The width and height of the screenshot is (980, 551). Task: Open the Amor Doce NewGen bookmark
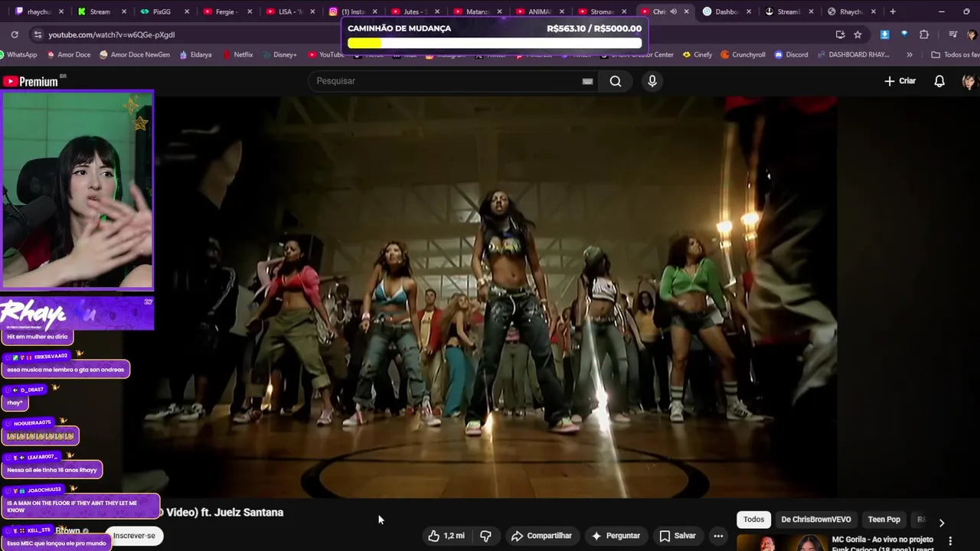(x=135, y=54)
